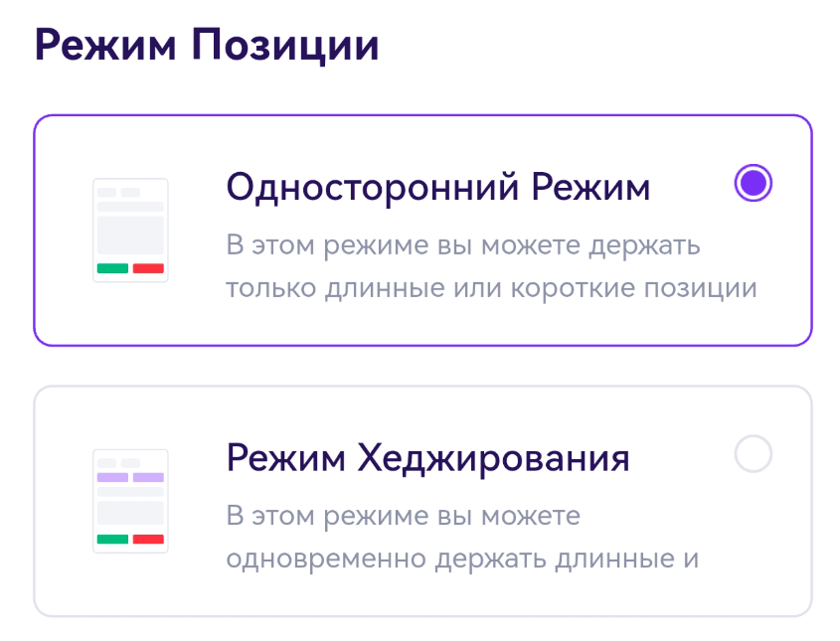Click the Режим Хеджирования title

pyautogui.click(x=427, y=458)
